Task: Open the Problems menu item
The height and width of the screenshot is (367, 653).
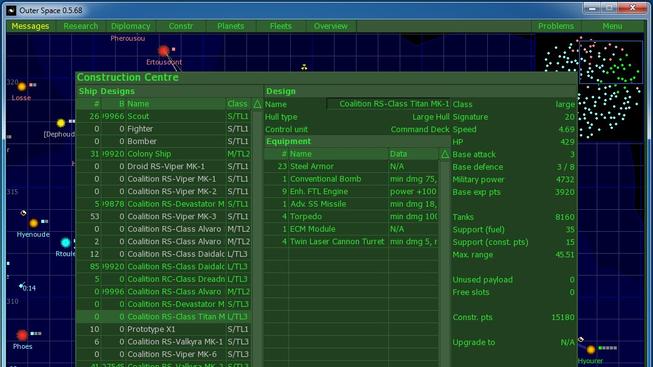Action: click(556, 26)
